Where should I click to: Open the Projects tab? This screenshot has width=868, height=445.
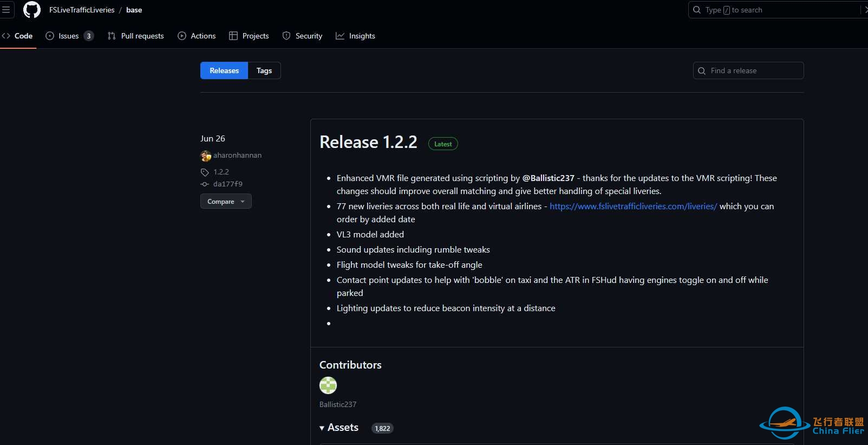coord(249,36)
